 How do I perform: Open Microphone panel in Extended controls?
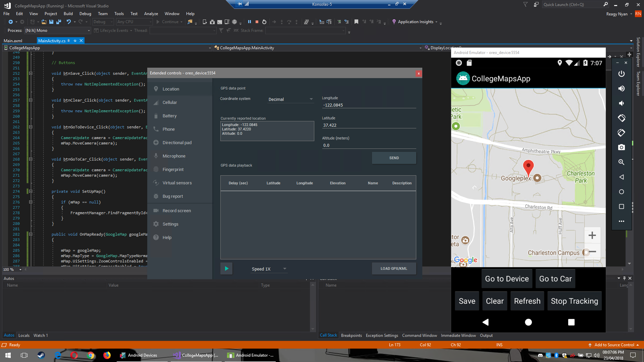(x=180, y=156)
